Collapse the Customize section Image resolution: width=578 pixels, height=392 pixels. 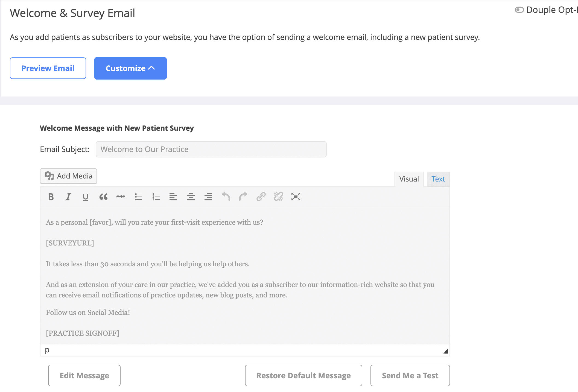130,68
